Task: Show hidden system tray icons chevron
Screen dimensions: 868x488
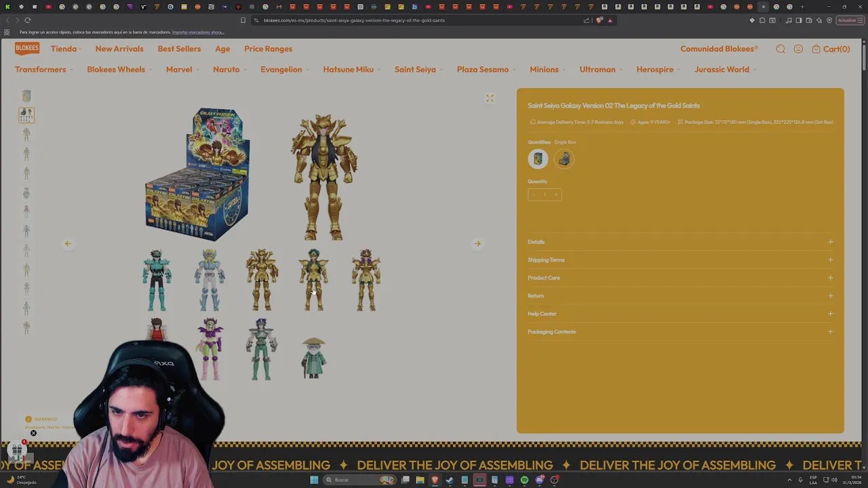Action: click(790, 480)
